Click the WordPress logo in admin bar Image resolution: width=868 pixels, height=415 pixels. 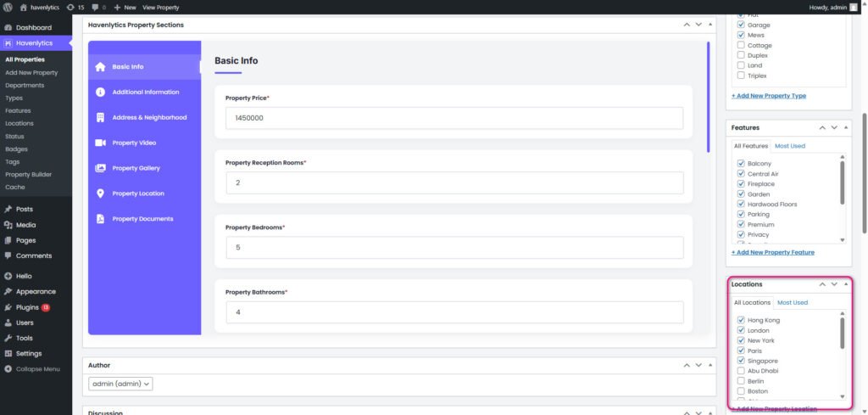point(8,7)
